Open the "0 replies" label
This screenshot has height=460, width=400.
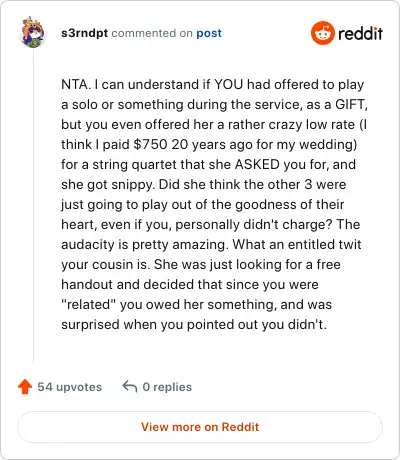coord(167,387)
